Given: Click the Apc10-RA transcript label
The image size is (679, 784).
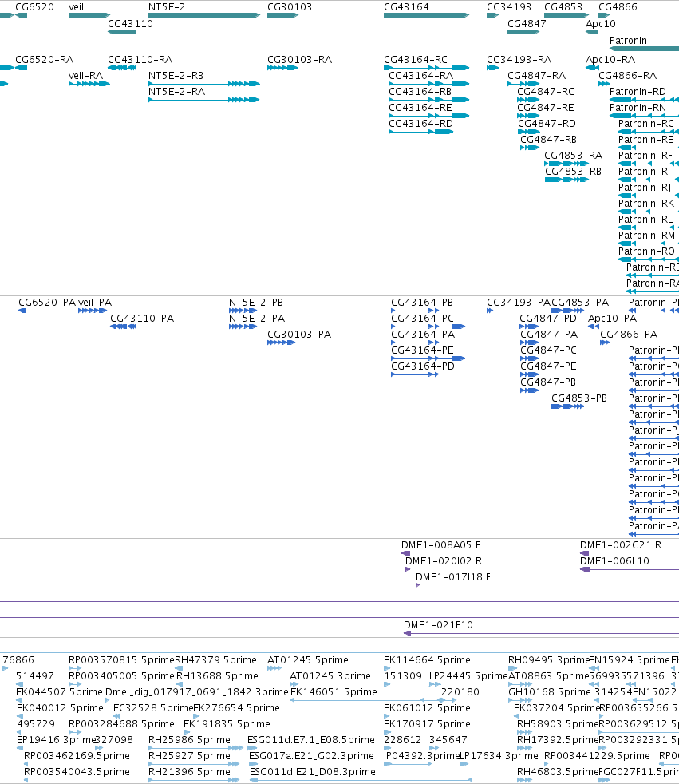Looking at the screenshot, I should [x=610, y=60].
